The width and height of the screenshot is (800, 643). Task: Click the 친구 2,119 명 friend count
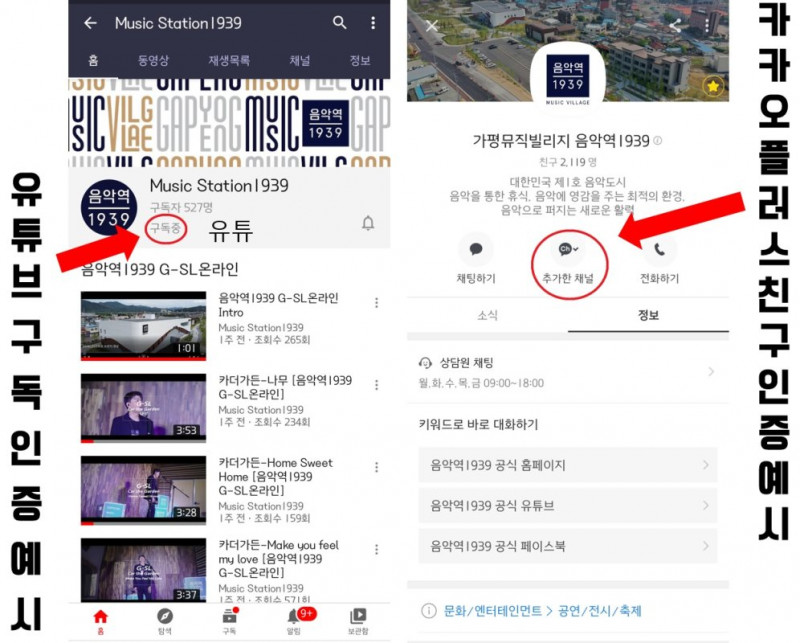point(567,162)
